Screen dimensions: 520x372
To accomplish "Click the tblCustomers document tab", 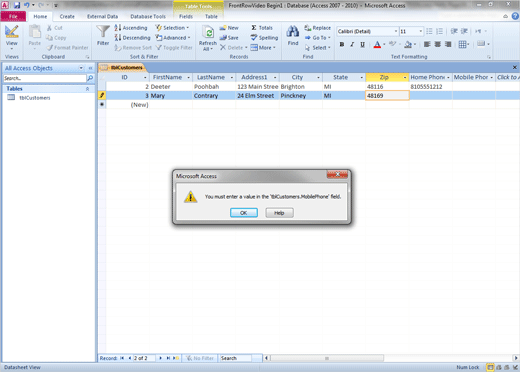I will point(123,68).
